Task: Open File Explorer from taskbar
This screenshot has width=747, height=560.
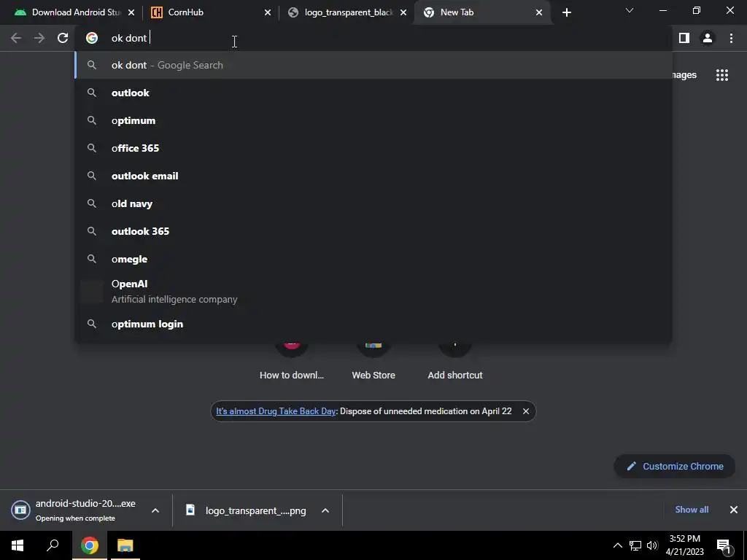Action: 125,545
